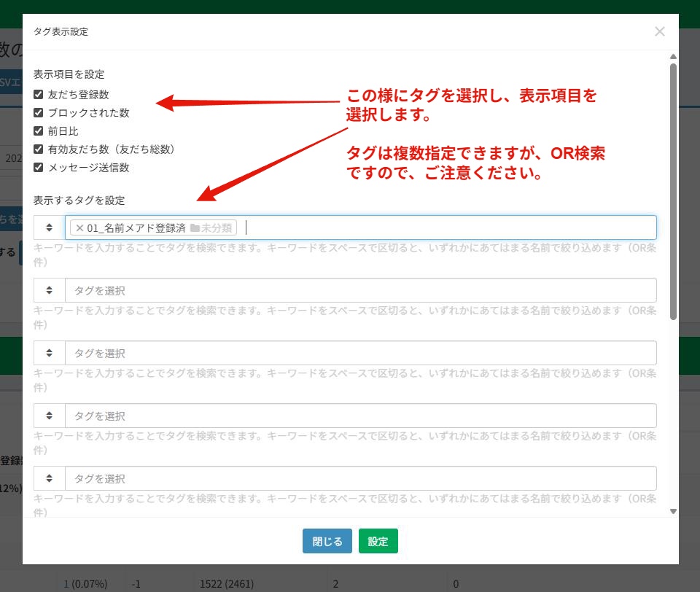Click the dialog's vertical scrollbar thumb
The width and height of the screenshot is (700, 592).
click(x=673, y=190)
